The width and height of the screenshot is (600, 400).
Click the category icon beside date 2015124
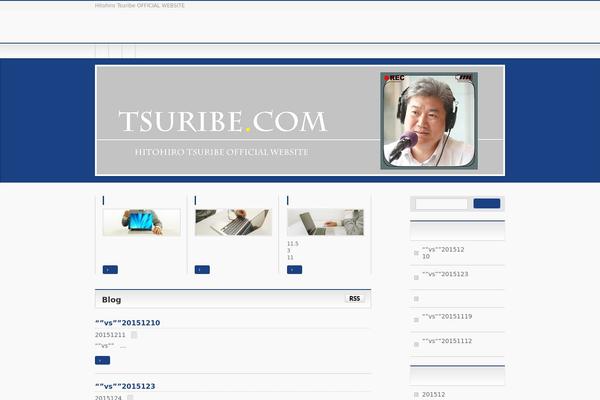pos(130,398)
